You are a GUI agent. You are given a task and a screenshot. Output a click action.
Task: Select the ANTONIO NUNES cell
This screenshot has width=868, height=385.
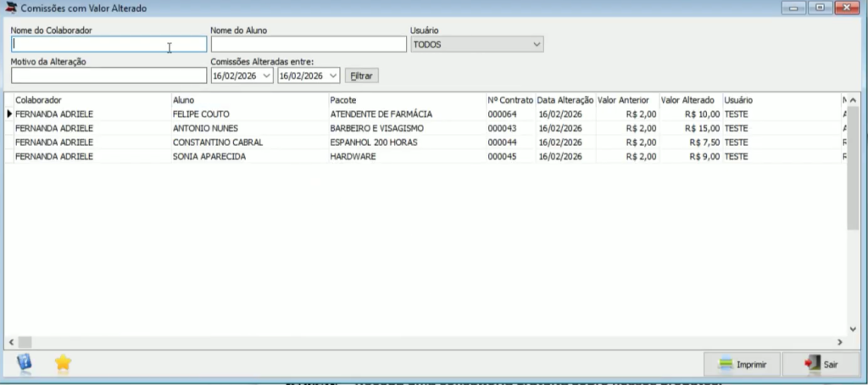[250, 129]
